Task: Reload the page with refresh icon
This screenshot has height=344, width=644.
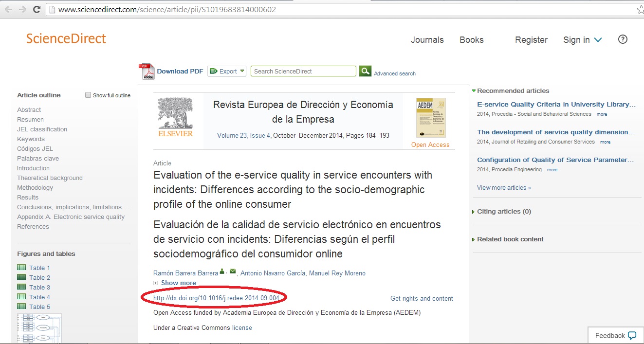Action: click(37, 9)
